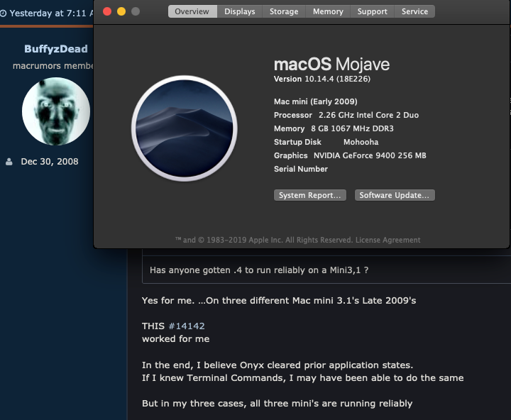Go to the Support tab
511x420 pixels.
coord(372,11)
